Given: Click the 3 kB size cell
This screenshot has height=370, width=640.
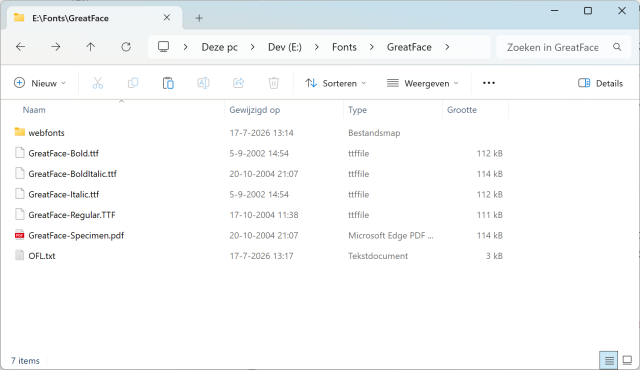Looking at the screenshot, I should [494, 256].
